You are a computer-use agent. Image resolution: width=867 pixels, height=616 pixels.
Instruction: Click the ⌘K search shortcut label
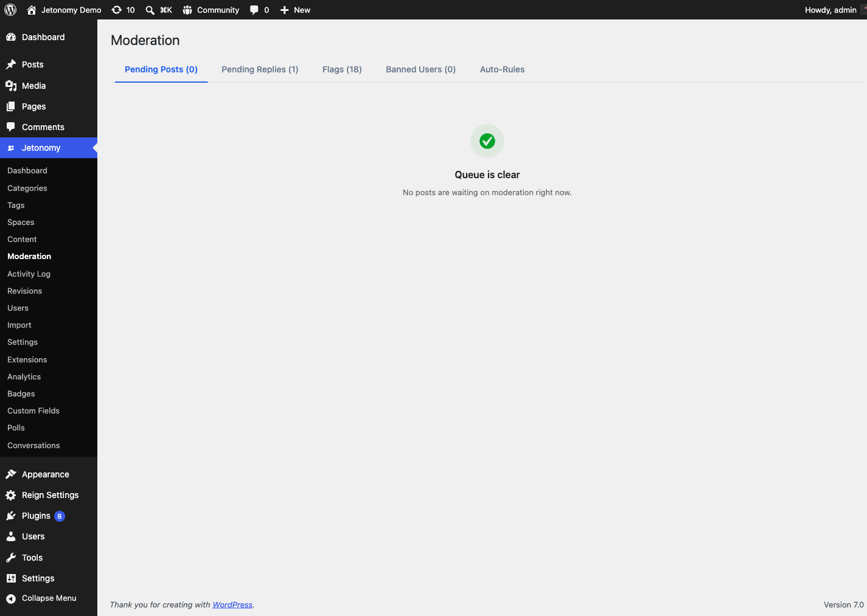click(x=166, y=10)
